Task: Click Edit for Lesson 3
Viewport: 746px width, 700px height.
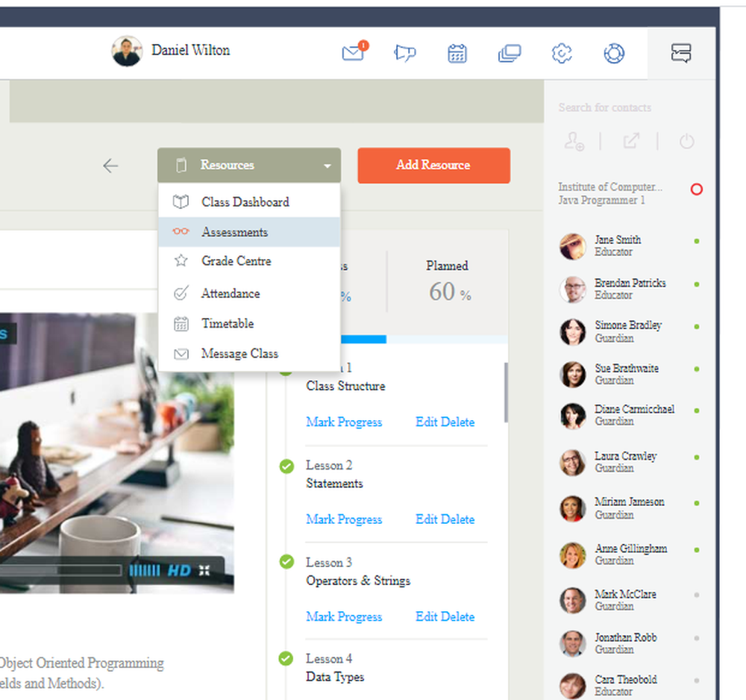Action: (x=426, y=616)
